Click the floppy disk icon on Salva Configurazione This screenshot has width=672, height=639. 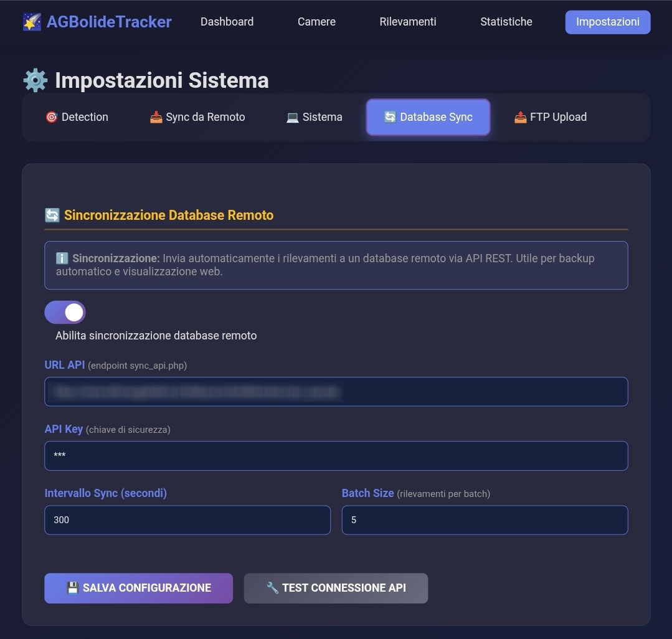73,587
